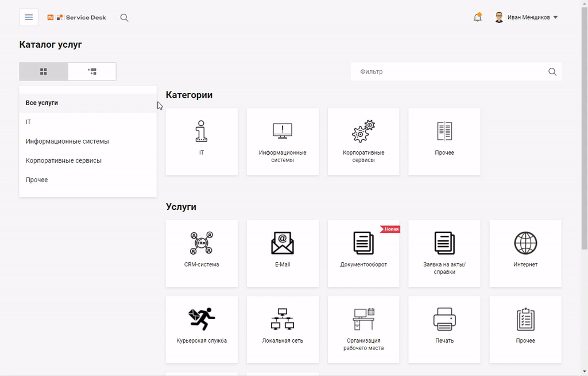Viewport: 588px width, 376px height.
Task: Select the Локальная сеть service
Action: pos(283,330)
